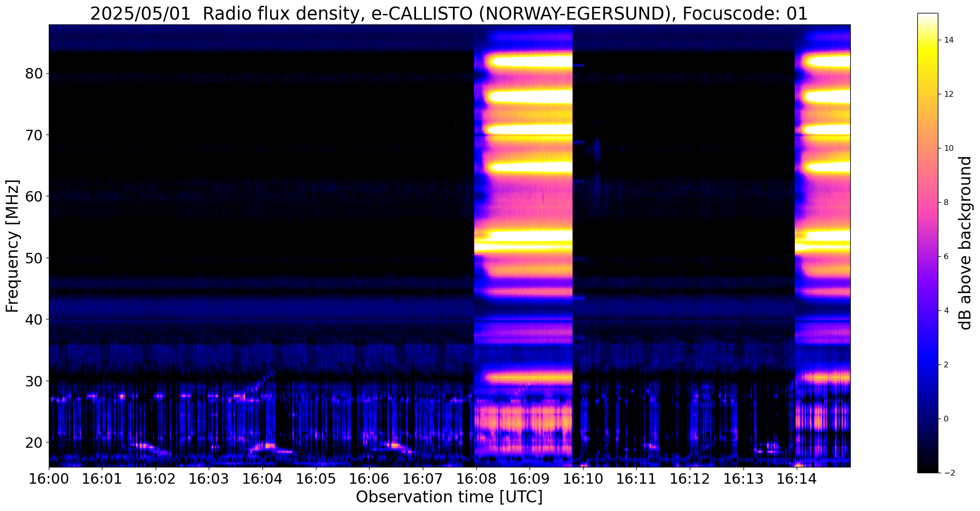
Task: Click the 20 MHz frequency tick label
Action: point(35,442)
